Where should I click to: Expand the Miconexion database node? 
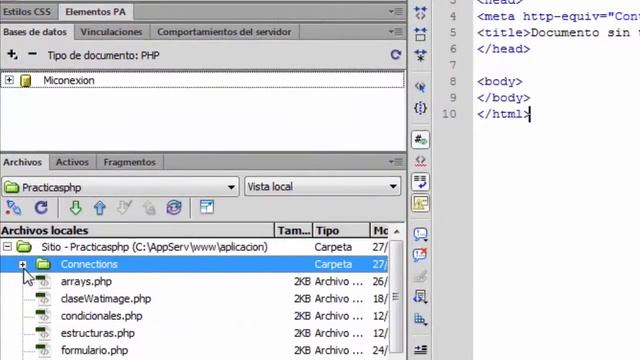tap(9, 80)
